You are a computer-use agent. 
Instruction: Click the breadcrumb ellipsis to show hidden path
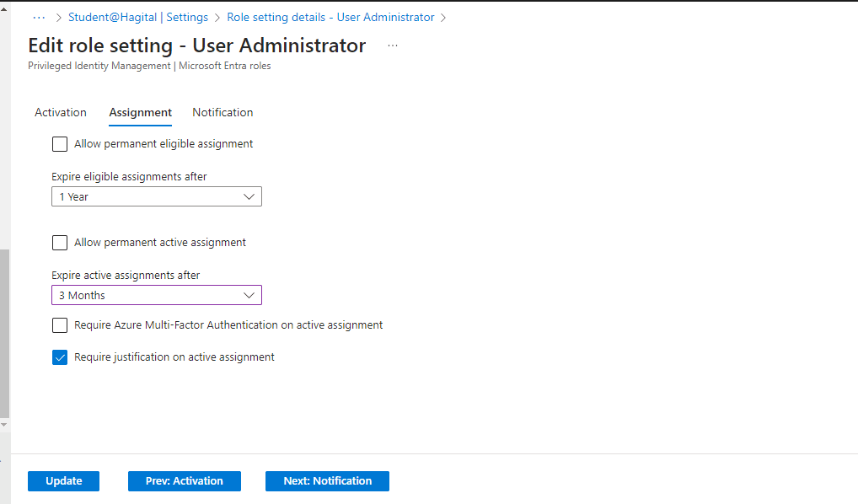click(39, 17)
